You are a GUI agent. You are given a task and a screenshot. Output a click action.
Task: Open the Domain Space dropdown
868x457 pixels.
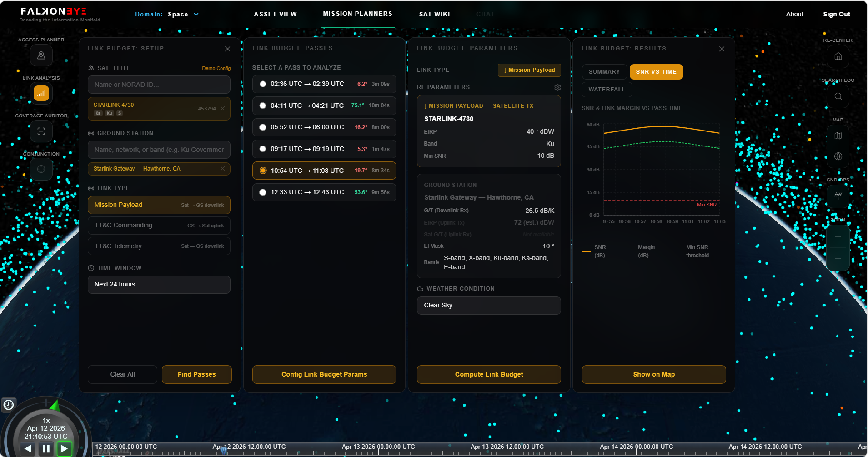167,14
